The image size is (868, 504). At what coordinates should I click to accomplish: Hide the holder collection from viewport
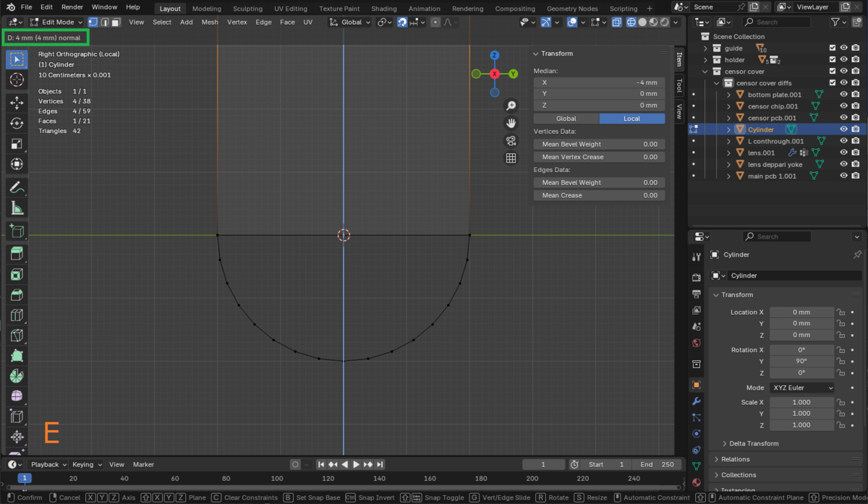coord(843,60)
